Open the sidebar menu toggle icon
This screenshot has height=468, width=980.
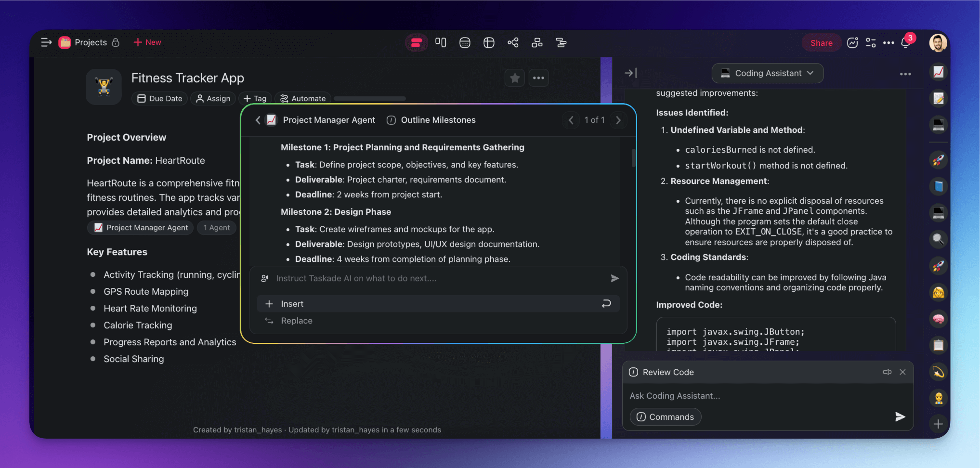46,42
